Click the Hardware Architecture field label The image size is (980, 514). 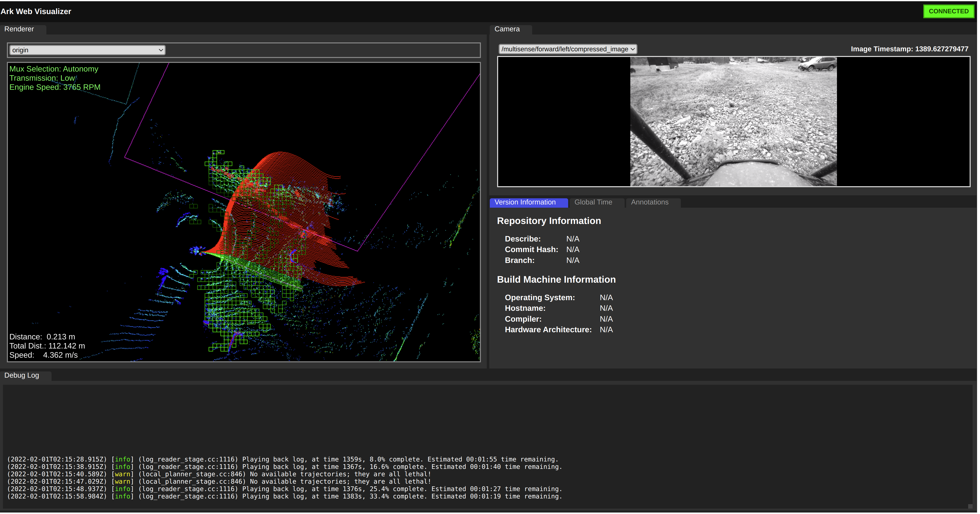548,330
